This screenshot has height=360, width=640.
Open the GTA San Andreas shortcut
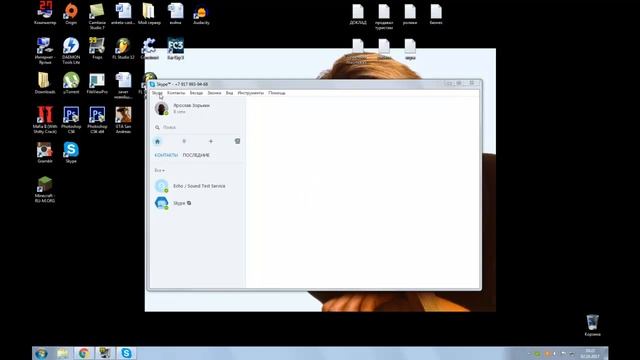[123, 120]
